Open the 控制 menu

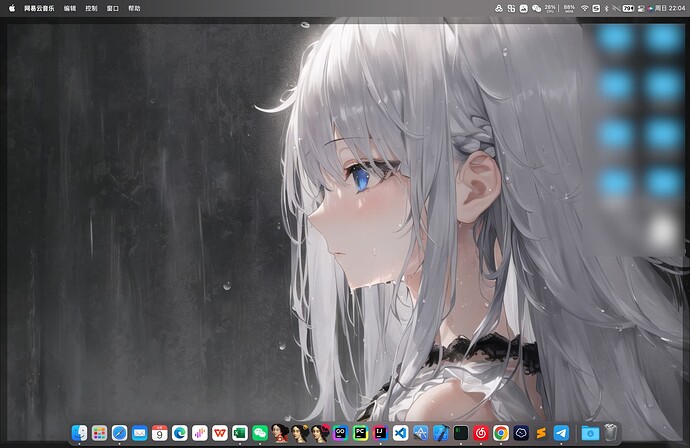pos(92,8)
